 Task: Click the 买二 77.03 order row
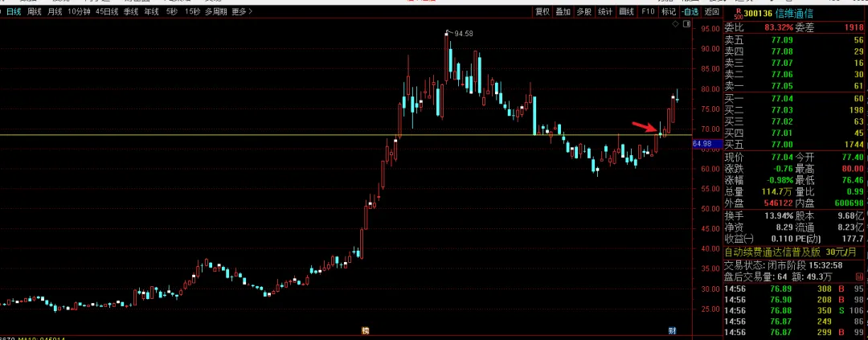pos(795,110)
